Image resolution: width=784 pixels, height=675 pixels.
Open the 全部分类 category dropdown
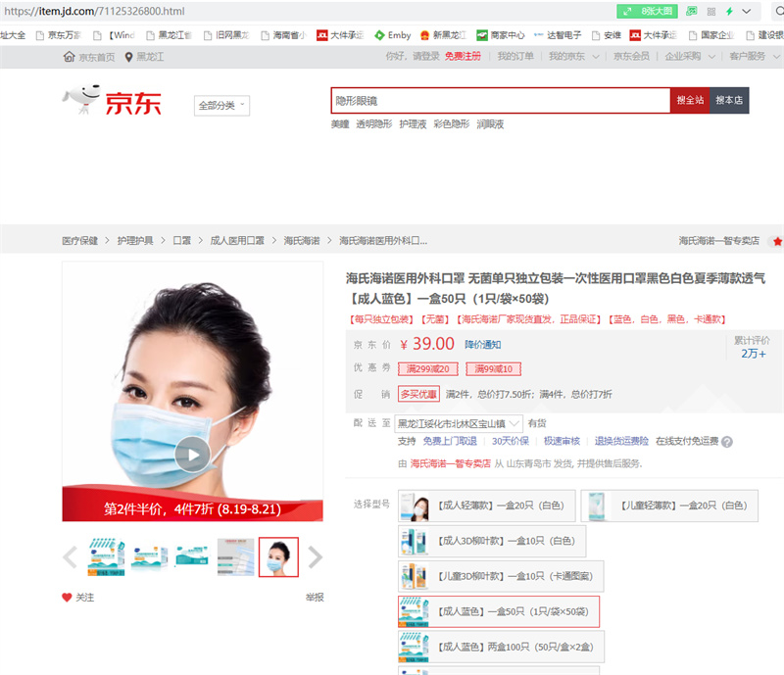tap(223, 105)
